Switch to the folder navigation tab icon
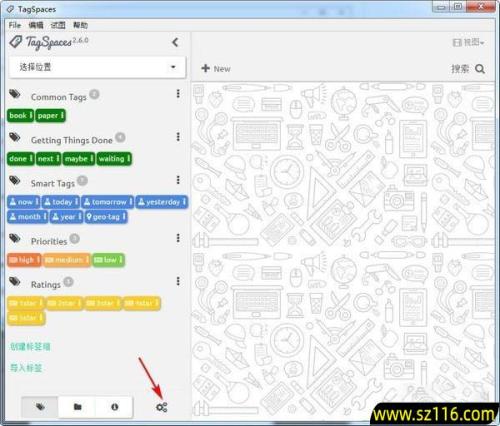The width and height of the screenshot is (500, 426). tap(77, 407)
